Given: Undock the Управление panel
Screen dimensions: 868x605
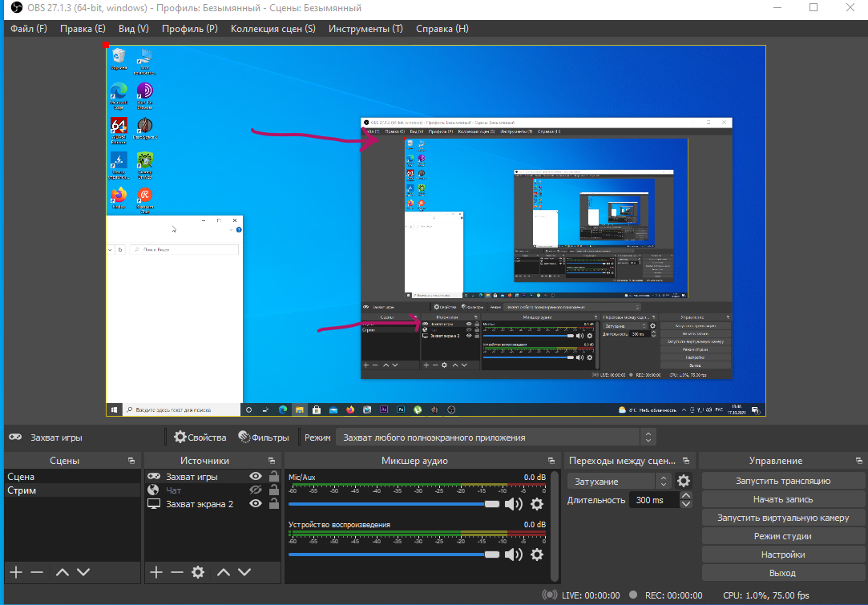Looking at the screenshot, I should click(x=859, y=461).
